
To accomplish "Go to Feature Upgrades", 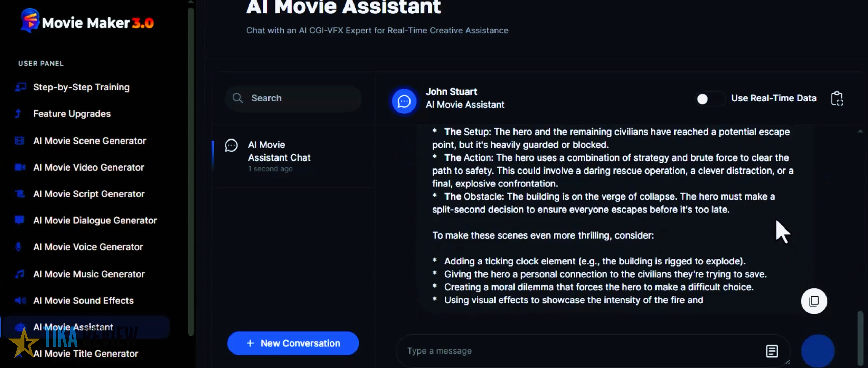I will [72, 114].
